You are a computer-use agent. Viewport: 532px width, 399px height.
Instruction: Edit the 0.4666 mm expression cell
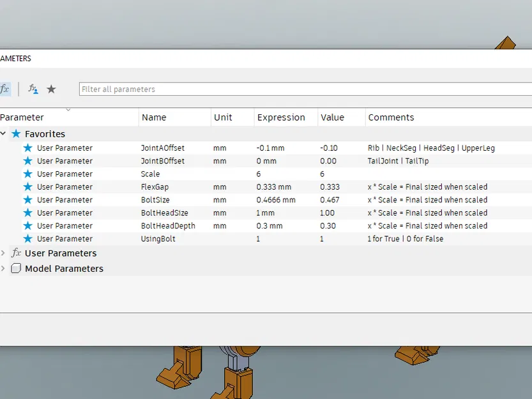pyautogui.click(x=276, y=200)
